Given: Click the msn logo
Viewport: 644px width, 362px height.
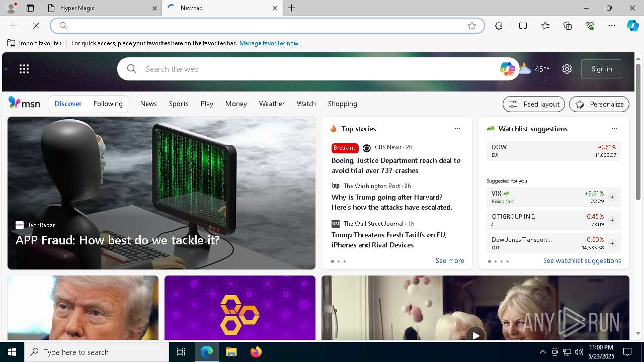Looking at the screenshot, I should (x=24, y=103).
